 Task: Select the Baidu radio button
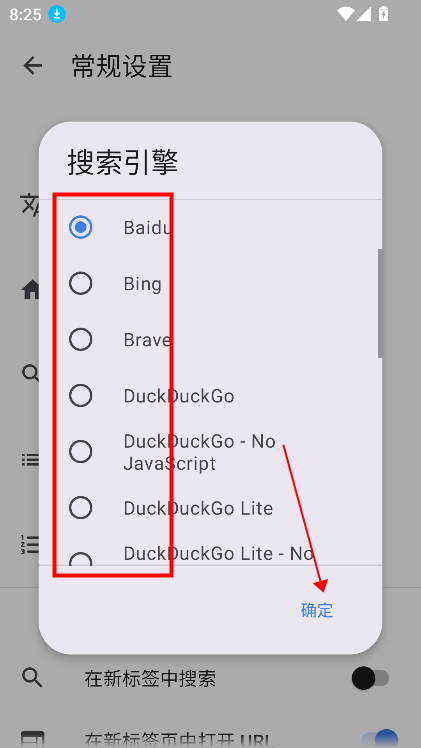pos(81,227)
